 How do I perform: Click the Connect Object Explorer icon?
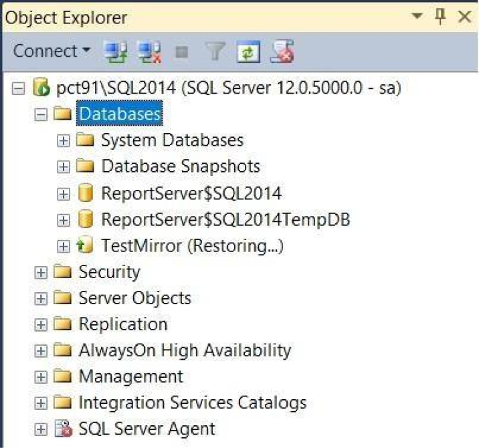[116, 51]
